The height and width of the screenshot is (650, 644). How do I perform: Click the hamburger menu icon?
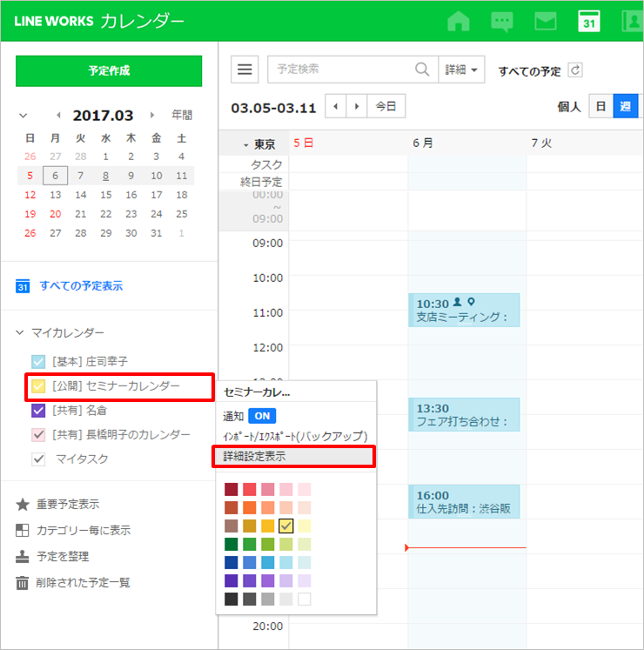(246, 70)
